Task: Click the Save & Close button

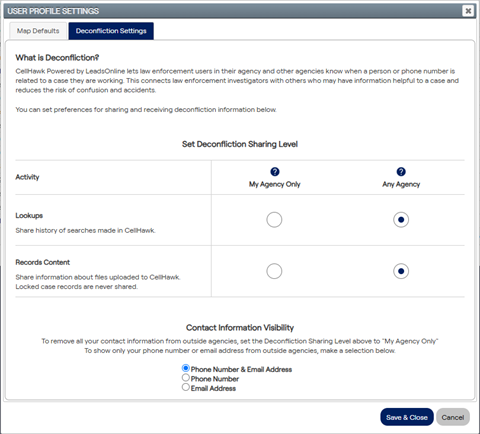Action: coord(407,417)
